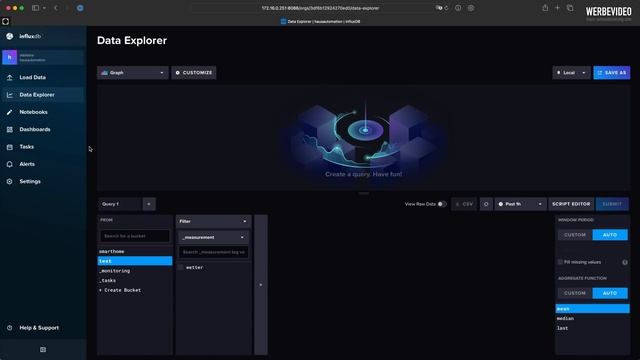Open Safari sidebar options chevron

44,8
